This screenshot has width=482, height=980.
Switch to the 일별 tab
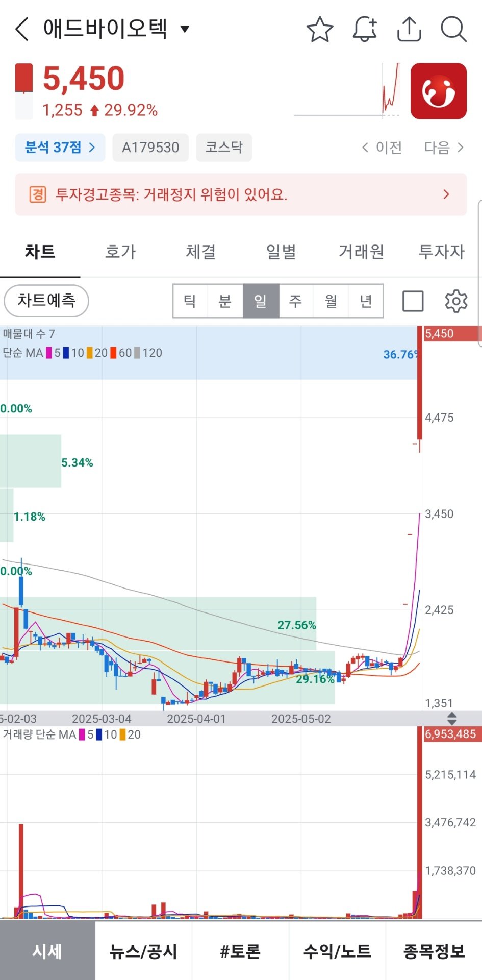coord(281,252)
